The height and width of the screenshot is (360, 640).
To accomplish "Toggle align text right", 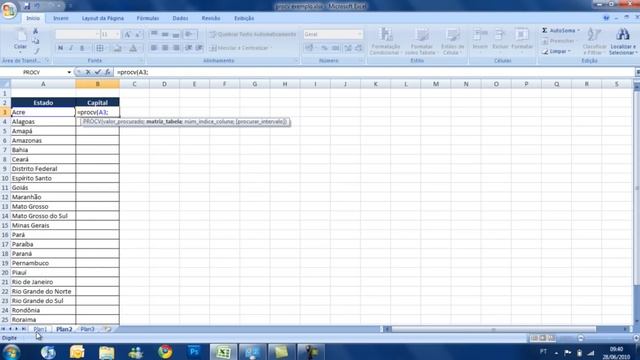I will click(176, 48).
